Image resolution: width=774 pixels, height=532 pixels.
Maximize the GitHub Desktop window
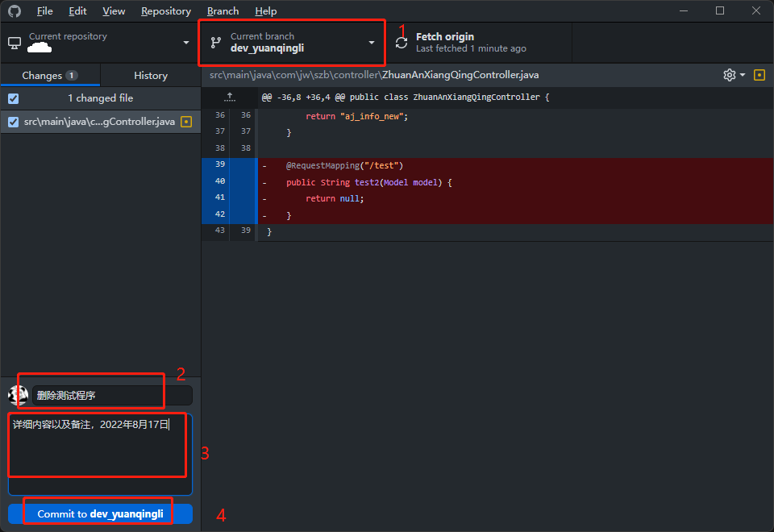(x=720, y=10)
